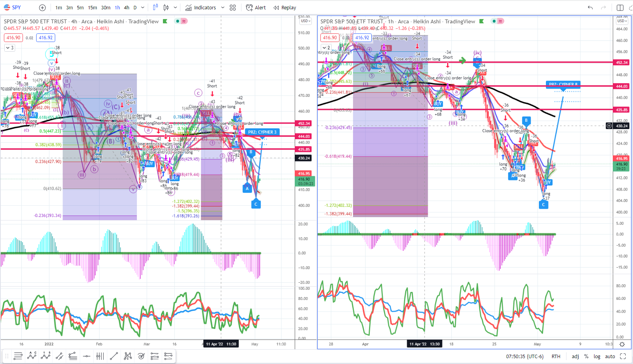Select the 30m timeframe

(x=106, y=7)
